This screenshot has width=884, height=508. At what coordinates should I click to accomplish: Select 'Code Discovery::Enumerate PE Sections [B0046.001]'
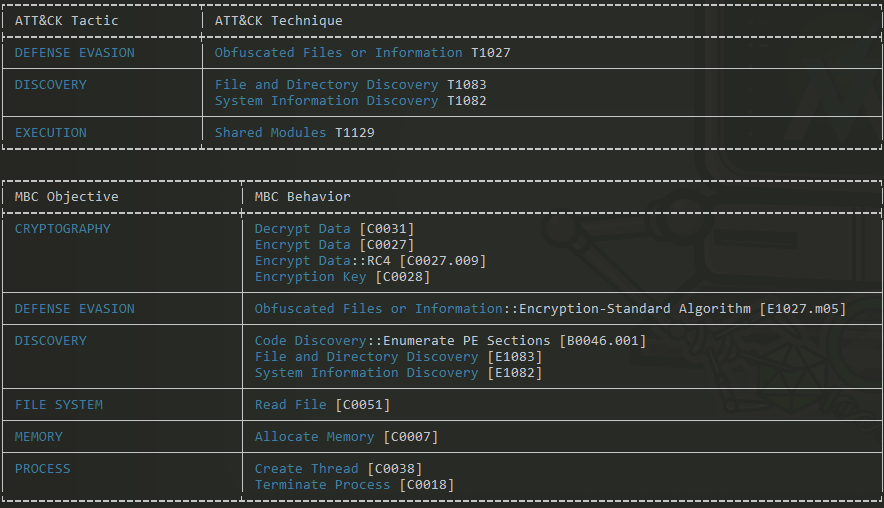point(450,341)
